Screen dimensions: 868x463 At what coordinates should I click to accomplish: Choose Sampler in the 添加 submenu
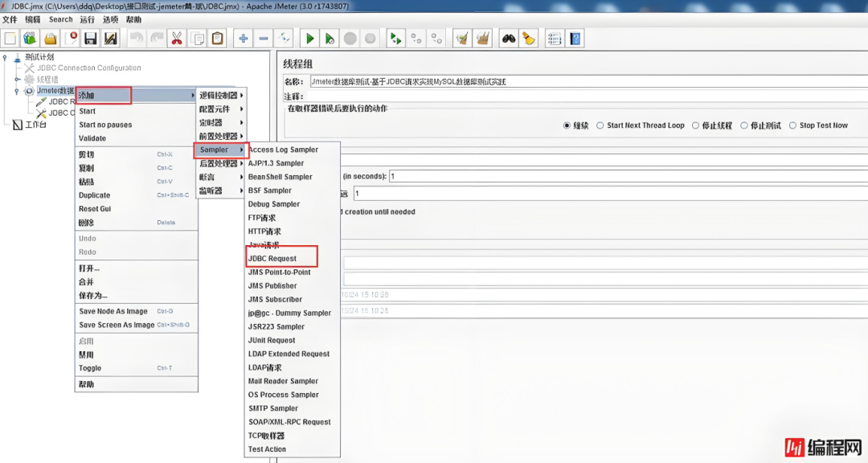220,150
